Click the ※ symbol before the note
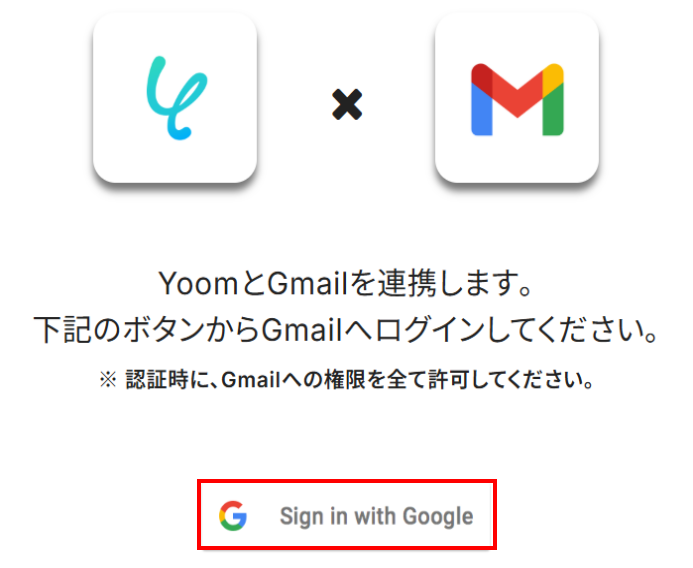The image size is (693, 568). pos(108,380)
